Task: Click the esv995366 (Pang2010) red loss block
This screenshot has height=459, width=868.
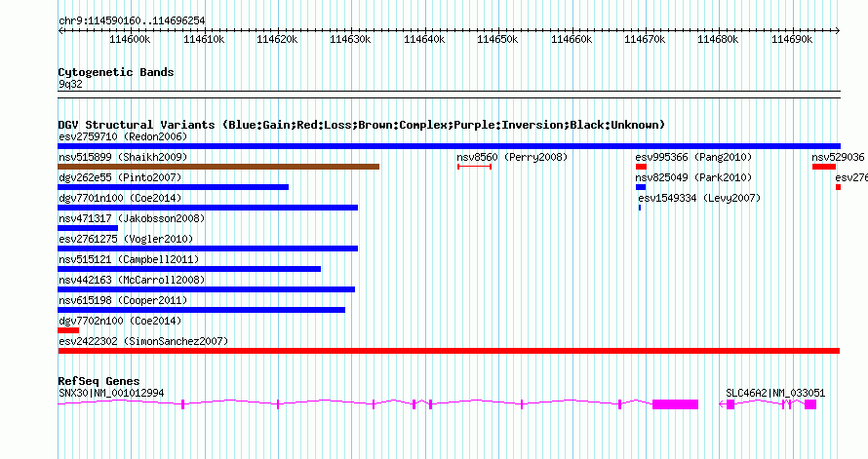Action: coord(641,167)
